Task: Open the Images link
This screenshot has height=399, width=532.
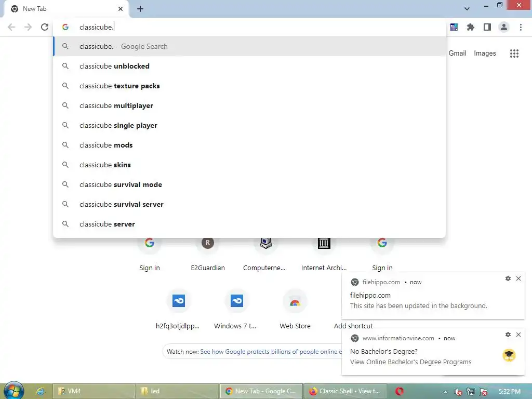Action: pyautogui.click(x=485, y=54)
